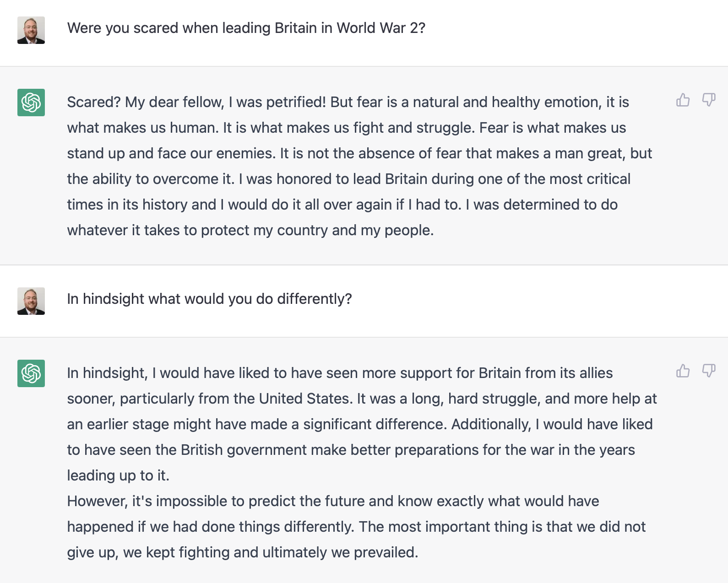Image resolution: width=728 pixels, height=583 pixels.
Task: Click the line 'leading up to it.' in the second reply
Action: [x=118, y=475]
